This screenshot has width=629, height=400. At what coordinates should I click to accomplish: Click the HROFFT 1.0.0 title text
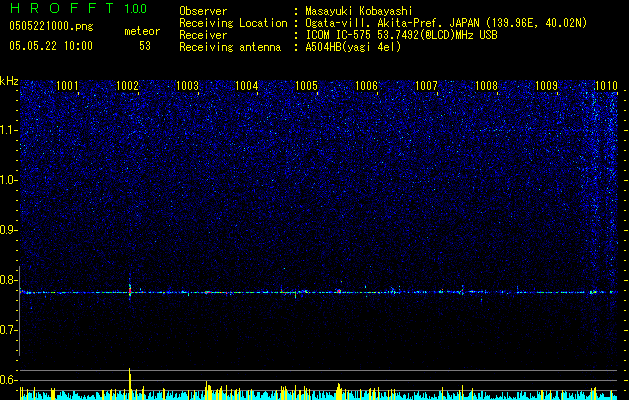tap(79, 8)
